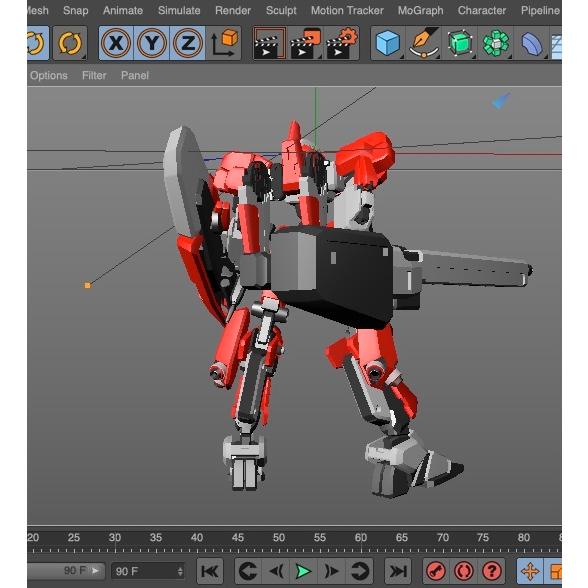Go to start of animation
This screenshot has height=588, width=588.
pos(210,571)
